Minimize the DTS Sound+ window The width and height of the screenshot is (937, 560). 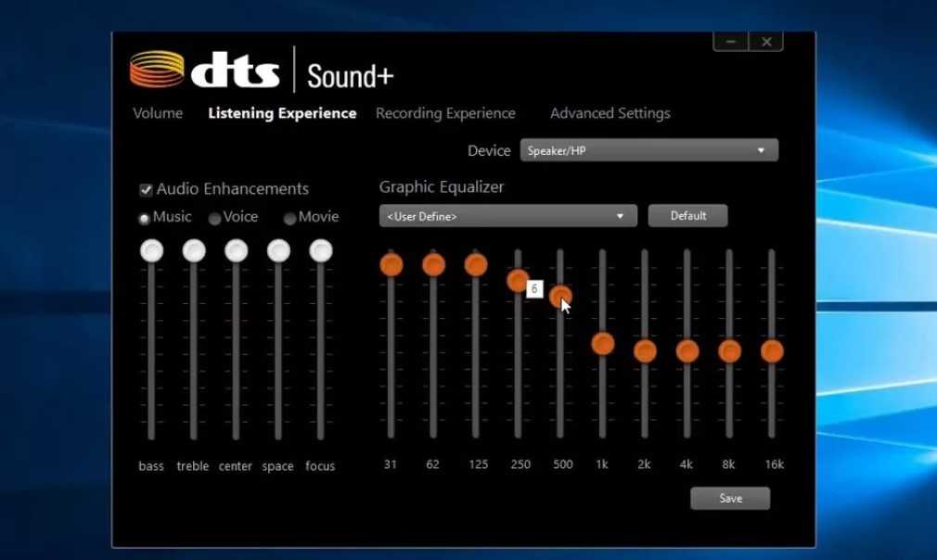click(730, 42)
